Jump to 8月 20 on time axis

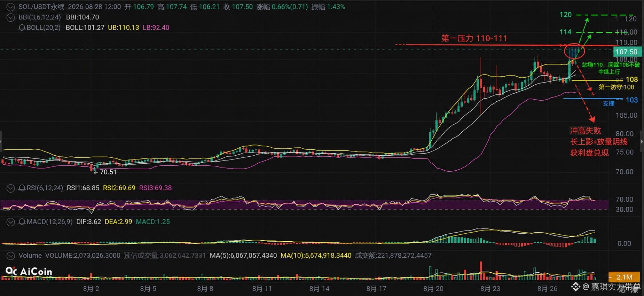pos(433,289)
